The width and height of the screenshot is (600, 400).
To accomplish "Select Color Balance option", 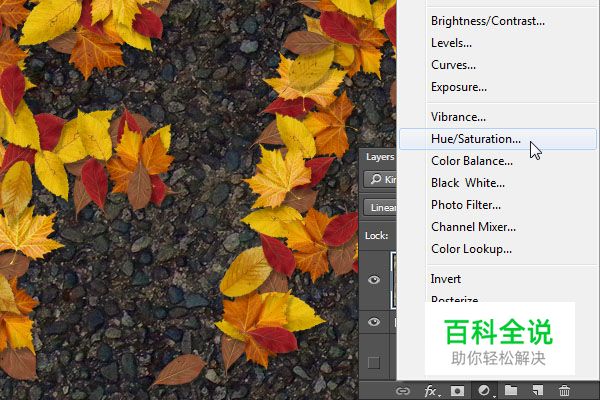I will [x=472, y=161].
